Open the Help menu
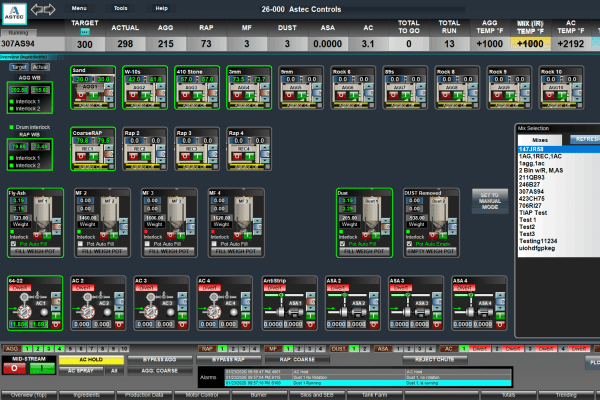The height and width of the screenshot is (400, 600). tap(162, 7)
